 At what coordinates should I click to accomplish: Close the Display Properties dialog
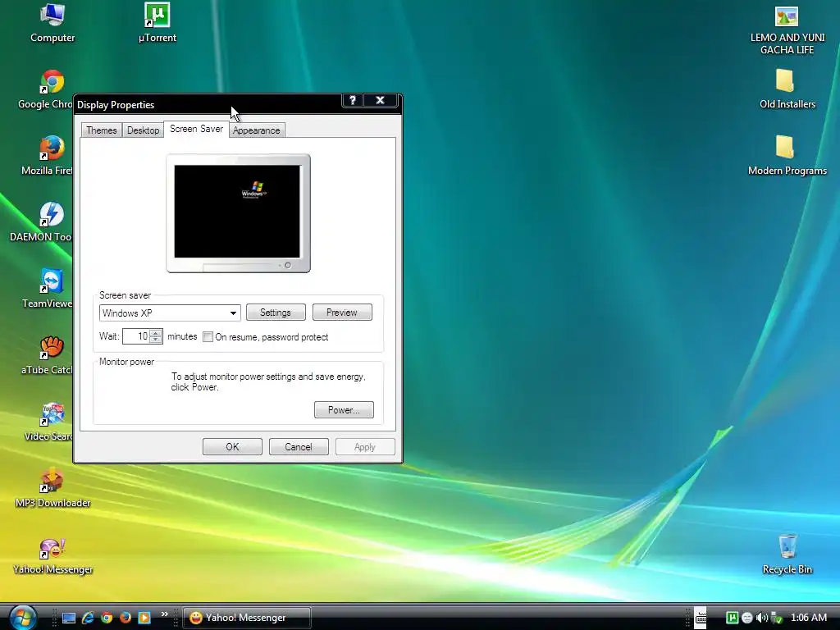(x=380, y=100)
